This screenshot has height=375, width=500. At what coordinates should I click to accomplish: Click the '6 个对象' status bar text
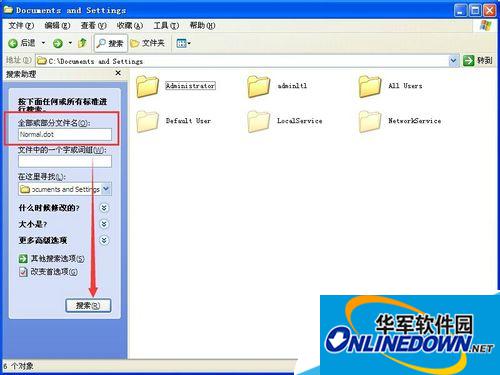click(x=18, y=366)
